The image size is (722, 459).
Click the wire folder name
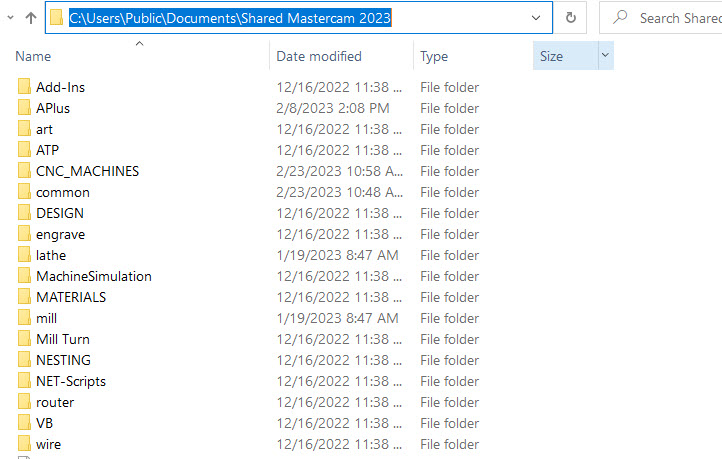(x=48, y=444)
